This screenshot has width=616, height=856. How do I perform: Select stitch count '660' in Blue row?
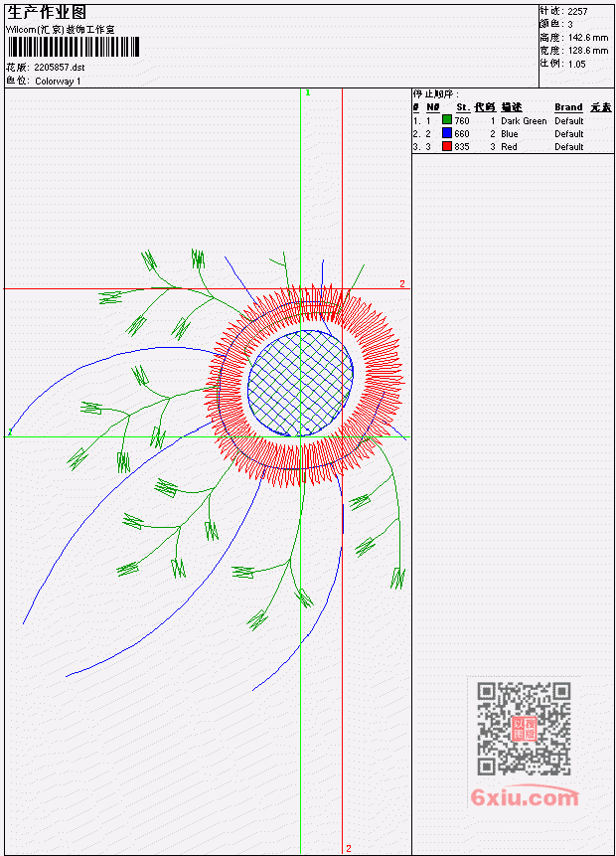(462, 134)
